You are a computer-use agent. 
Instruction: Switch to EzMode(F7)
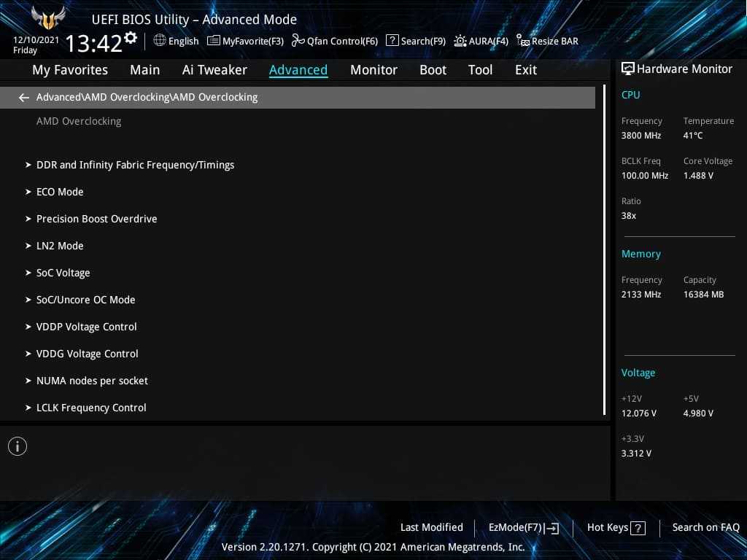(x=523, y=528)
